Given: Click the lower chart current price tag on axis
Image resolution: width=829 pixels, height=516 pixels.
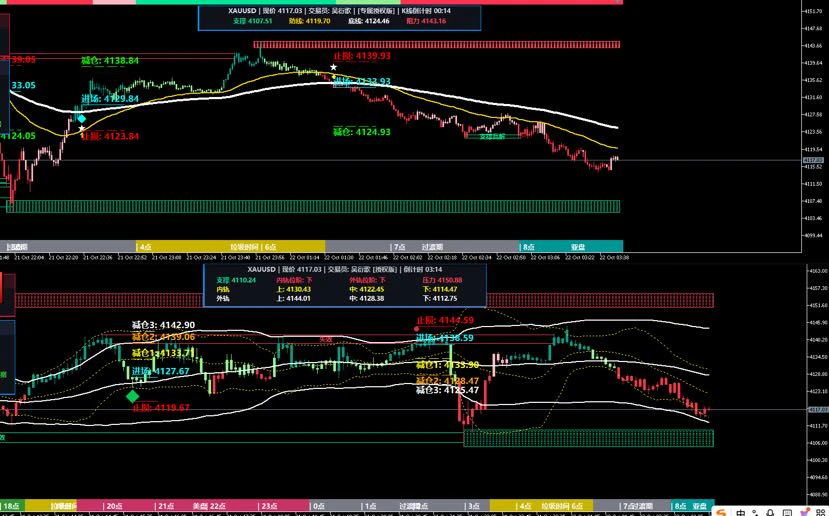Looking at the screenshot, I should coord(817,410).
